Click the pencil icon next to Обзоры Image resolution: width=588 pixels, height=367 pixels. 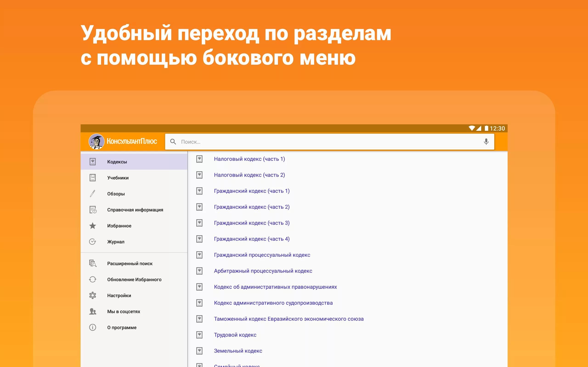click(x=93, y=194)
